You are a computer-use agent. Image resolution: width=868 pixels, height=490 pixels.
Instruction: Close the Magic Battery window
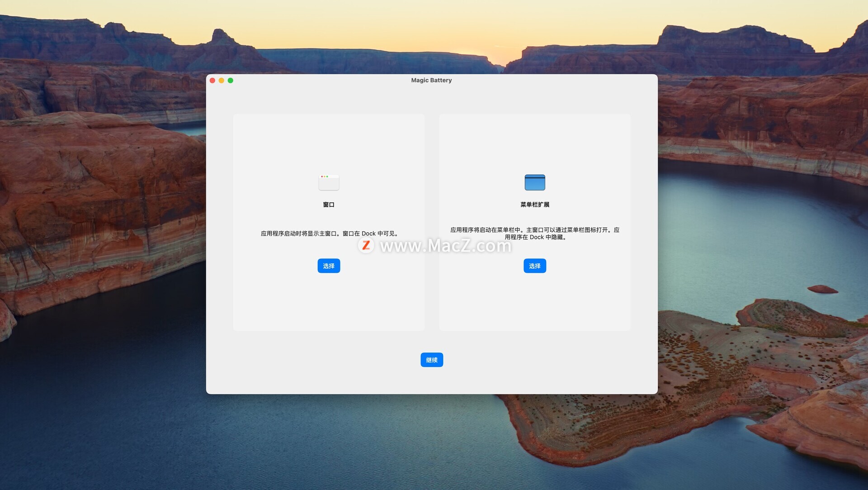click(x=212, y=81)
